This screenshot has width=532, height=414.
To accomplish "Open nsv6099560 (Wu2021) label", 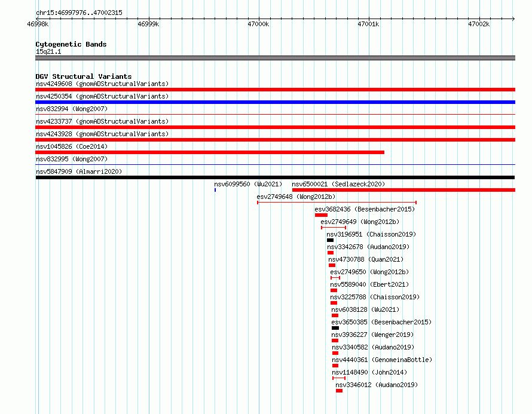I will 248,184.
